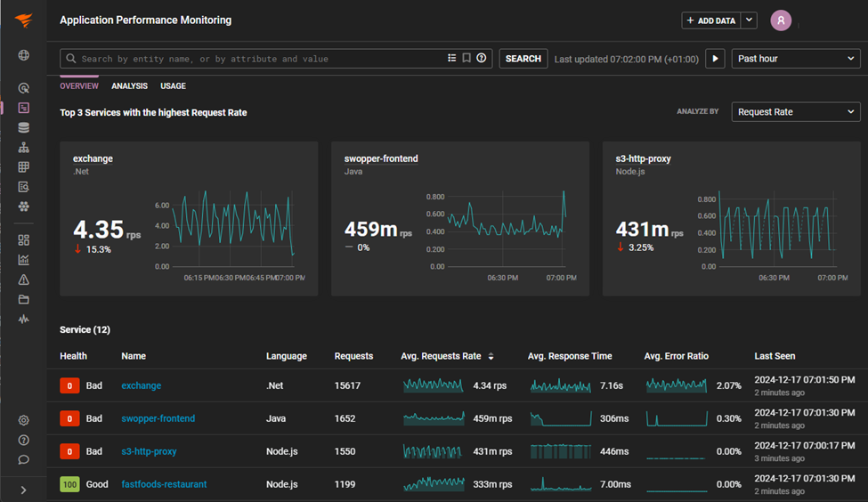
Task: Sort by Avg. Requests Rate column arrow
Action: [x=491, y=356]
